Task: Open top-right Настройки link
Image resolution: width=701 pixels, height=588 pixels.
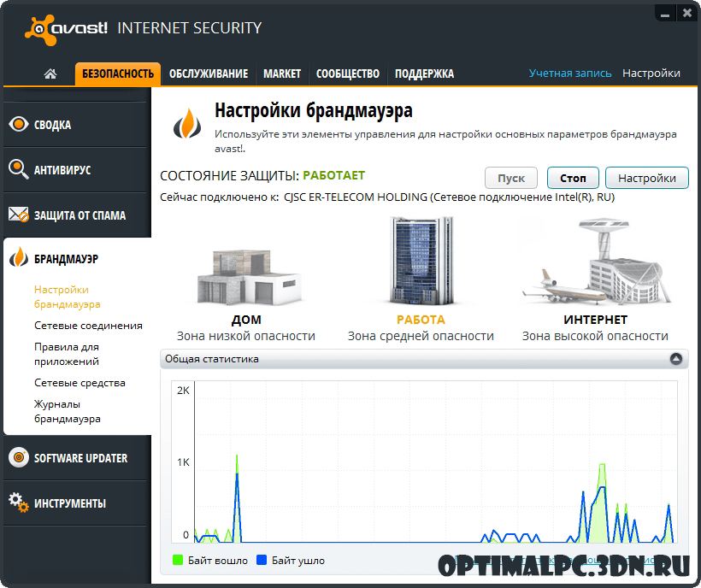Action: [x=651, y=73]
